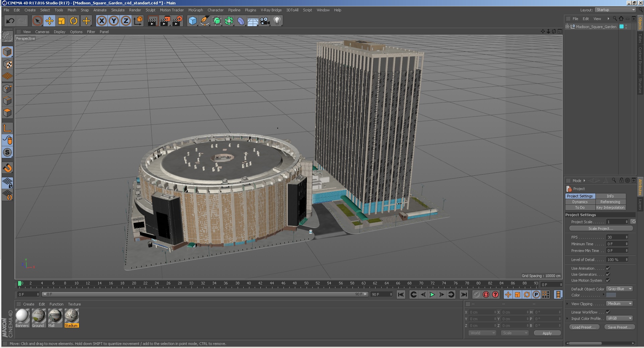Switch to Texture mode

pyautogui.click(x=7, y=64)
